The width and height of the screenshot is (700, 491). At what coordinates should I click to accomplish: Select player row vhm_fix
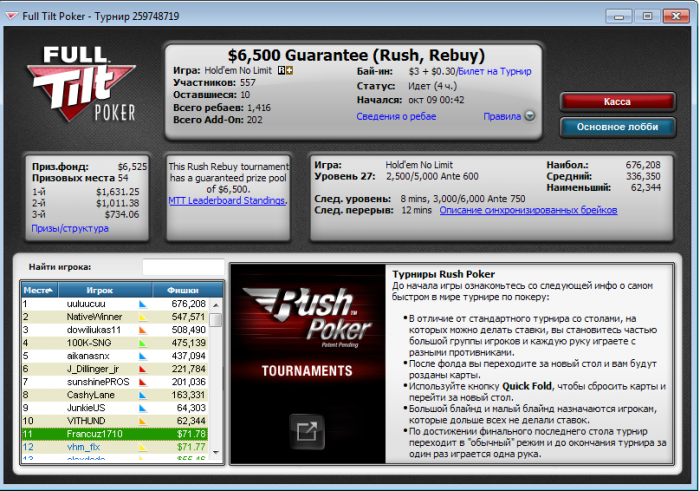coord(115,447)
